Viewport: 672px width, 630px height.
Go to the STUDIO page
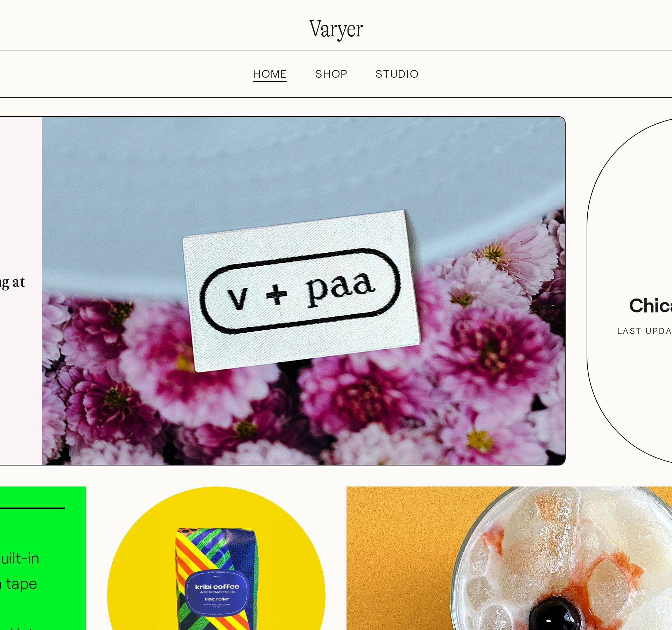[x=397, y=74]
